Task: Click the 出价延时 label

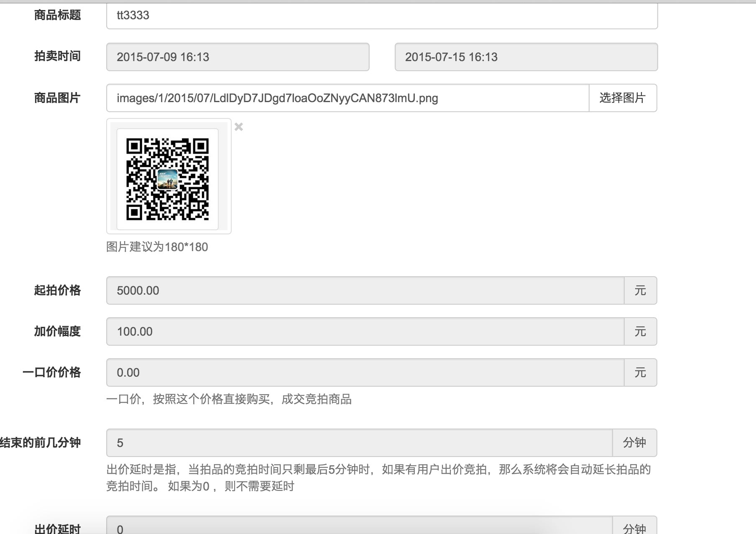Action: 57,528
